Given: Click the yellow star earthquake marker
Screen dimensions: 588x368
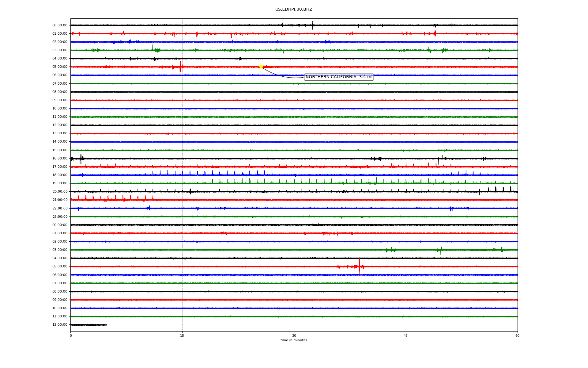Looking at the screenshot, I should 261,67.
